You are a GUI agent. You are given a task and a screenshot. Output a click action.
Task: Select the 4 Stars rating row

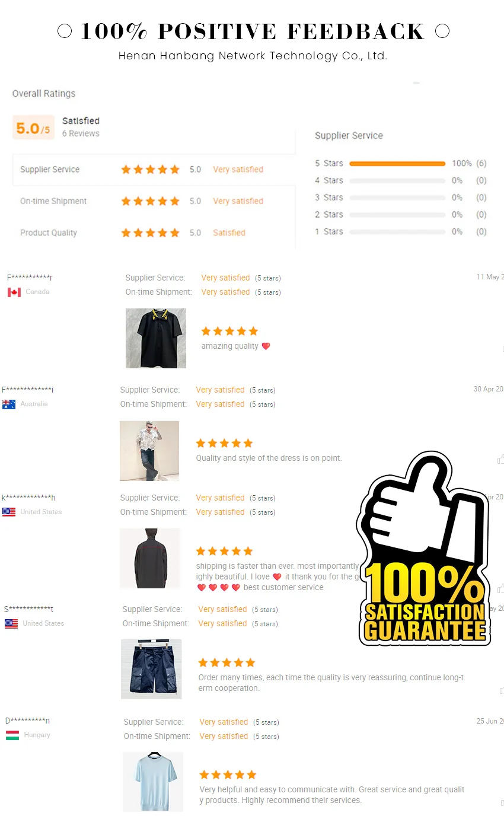click(x=401, y=180)
